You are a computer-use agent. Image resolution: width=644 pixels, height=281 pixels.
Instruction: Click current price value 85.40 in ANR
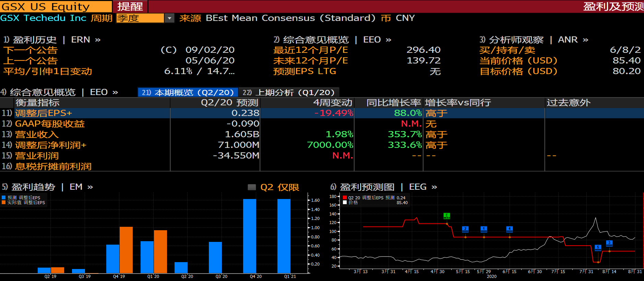(627, 61)
